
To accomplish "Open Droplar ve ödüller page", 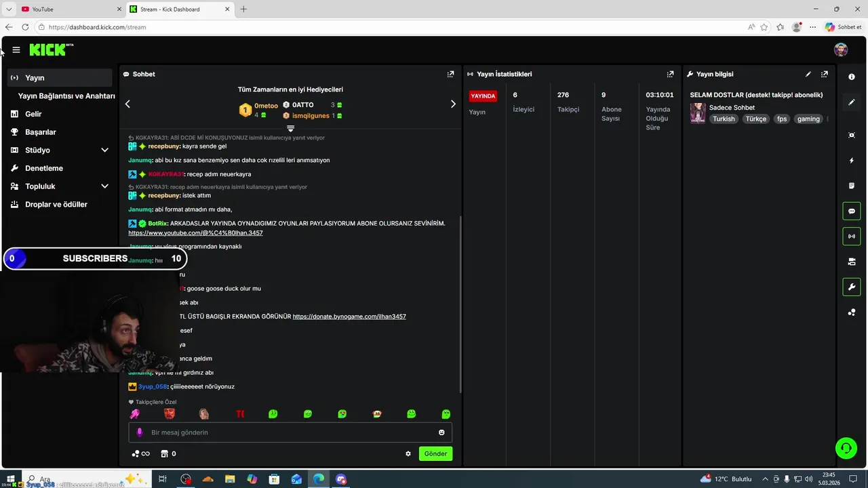I will tap(56, 204).
